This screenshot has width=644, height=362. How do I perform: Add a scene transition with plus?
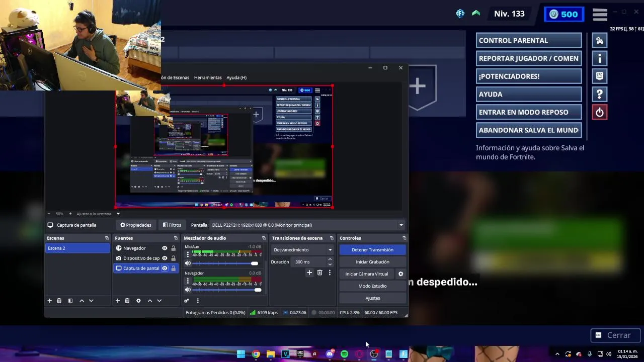[x=309, y=273]
